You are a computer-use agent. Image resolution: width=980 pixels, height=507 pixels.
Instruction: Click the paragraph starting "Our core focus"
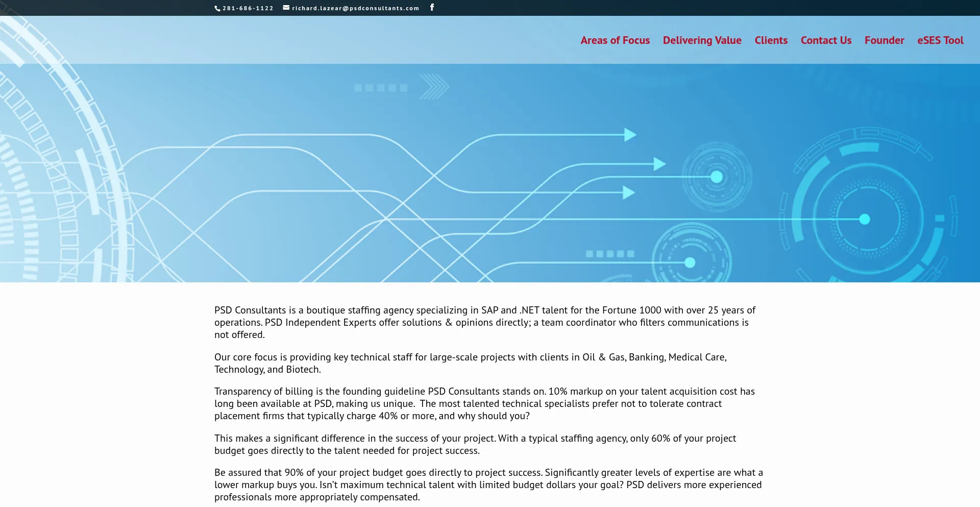click(x=470, y=363)
